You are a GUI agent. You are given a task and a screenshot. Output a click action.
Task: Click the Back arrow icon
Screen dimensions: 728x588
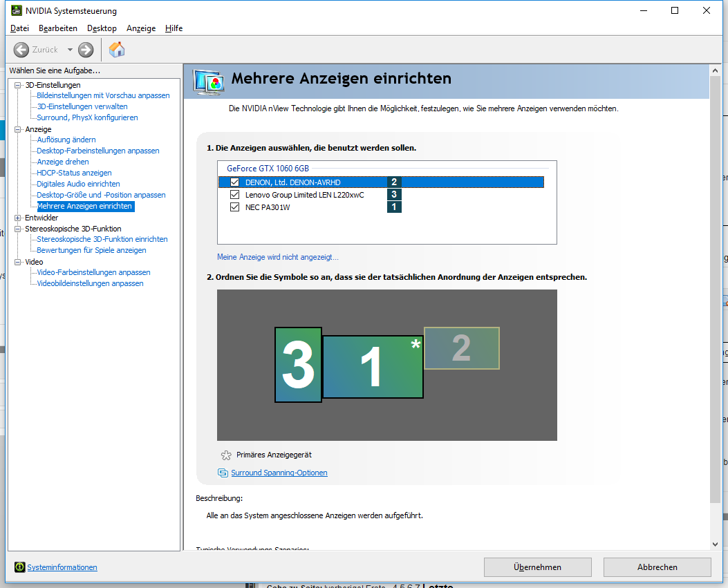[x=21, y=50]
